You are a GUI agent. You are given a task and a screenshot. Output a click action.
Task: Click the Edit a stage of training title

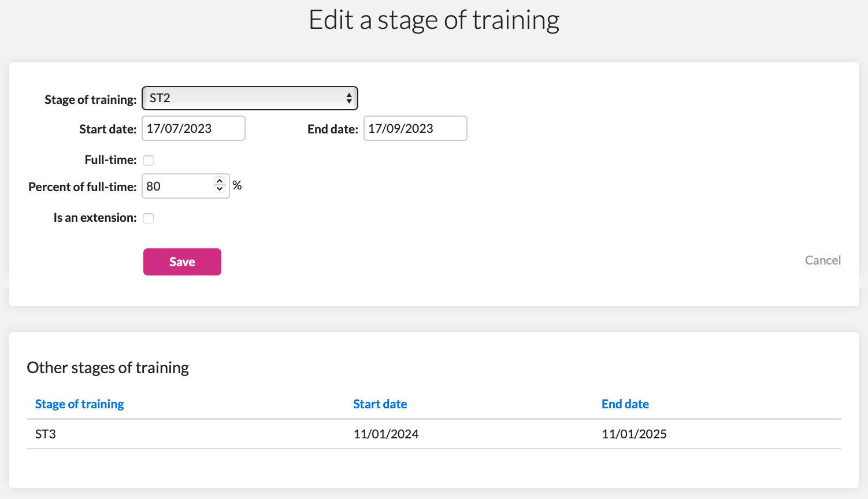pyautogui.click(x=434, y=20)
